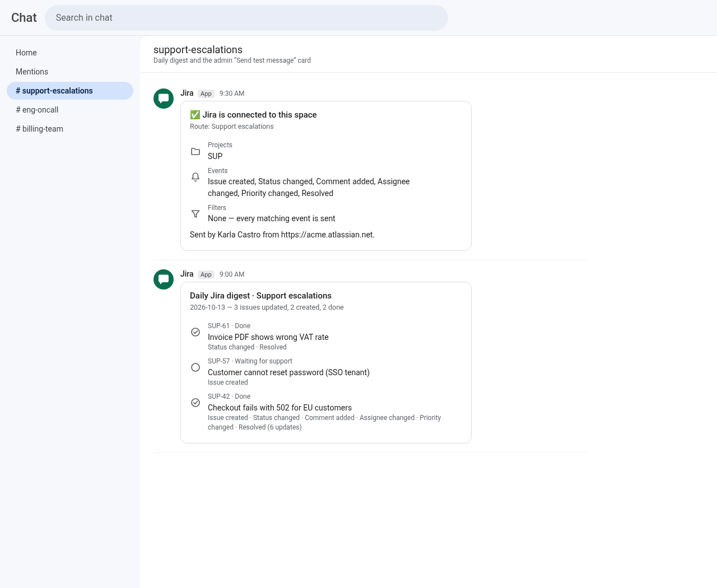Click the Jira avatar on the 9:00 AM digest
The height and width of the screenshot is (588, 717).
(x=164, y=279)
